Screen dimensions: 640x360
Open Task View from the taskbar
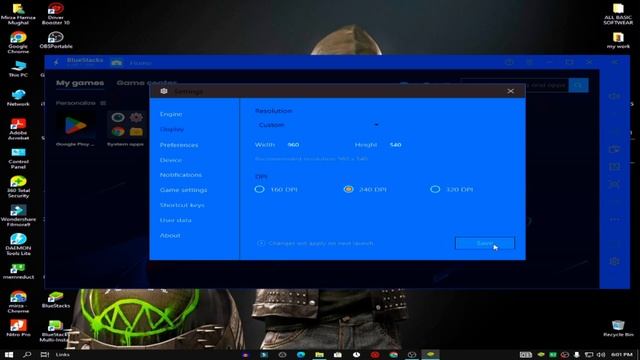pyautogui.click(x=45, y=354)
